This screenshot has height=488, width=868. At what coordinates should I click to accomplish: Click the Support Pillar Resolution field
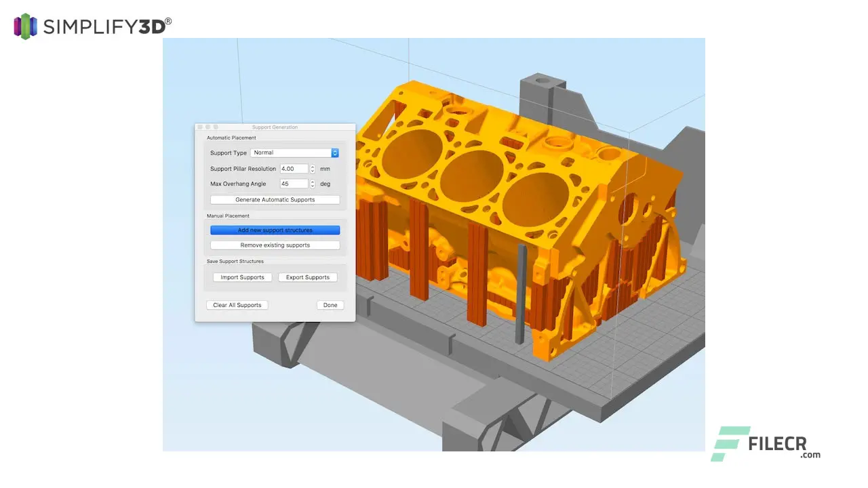pos(294,169)
